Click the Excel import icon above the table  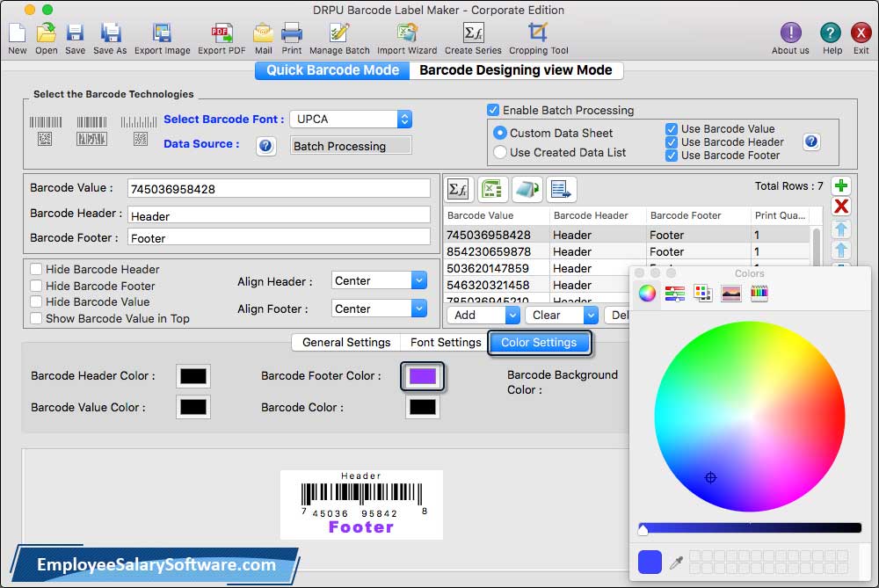click(492, 190)
